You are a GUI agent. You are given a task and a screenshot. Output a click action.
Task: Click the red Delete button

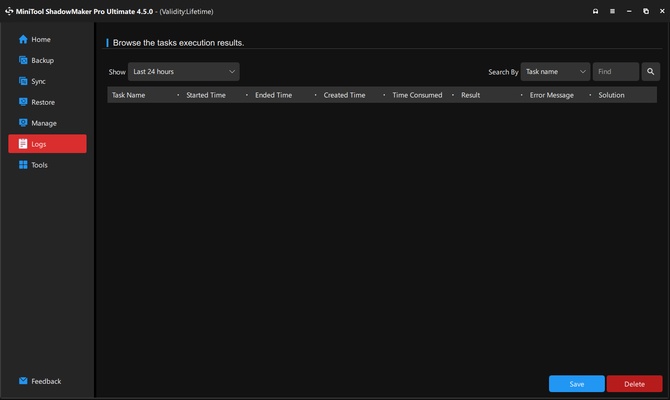[x=634, y=384]
